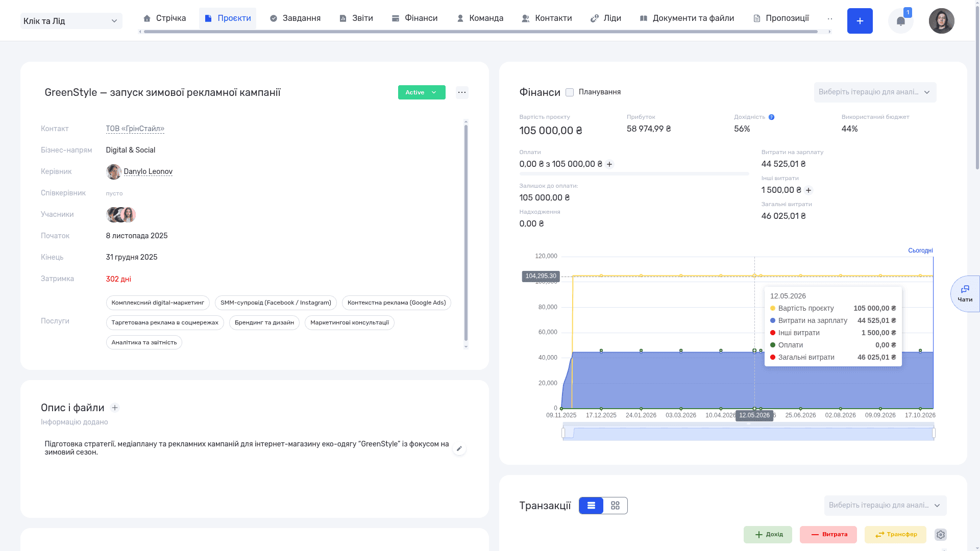
Task: Add a description with the plus icon next to Опис і файли
Action: pos(115,408)
